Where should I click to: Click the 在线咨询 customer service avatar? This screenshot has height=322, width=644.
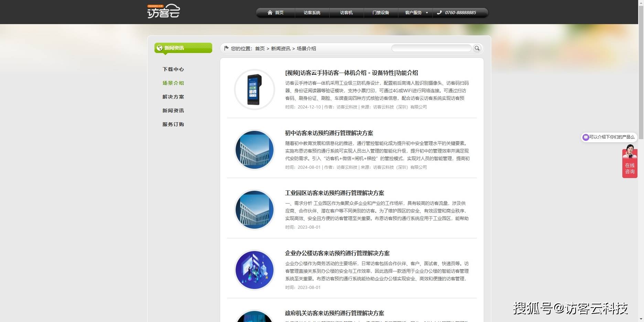tap(630, 152)
